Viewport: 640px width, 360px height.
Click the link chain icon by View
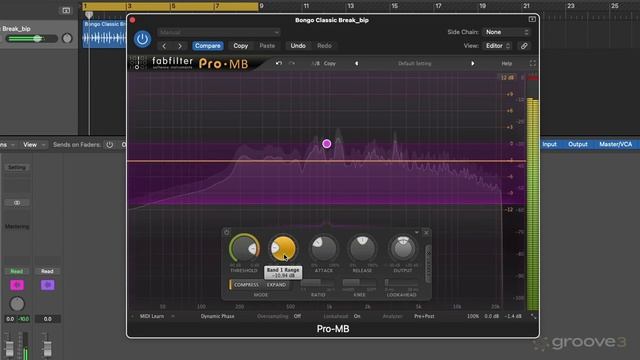click(x=524, y=46)
